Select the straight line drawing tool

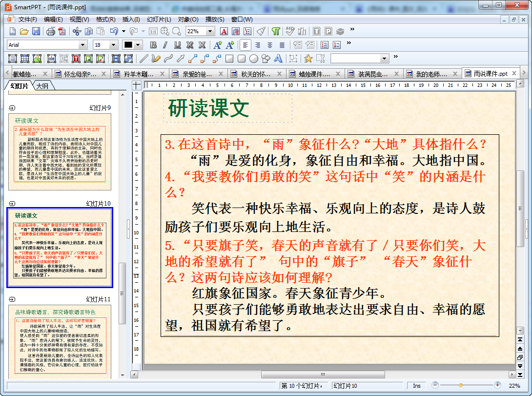pyautogui.click(x=143, y=59)
